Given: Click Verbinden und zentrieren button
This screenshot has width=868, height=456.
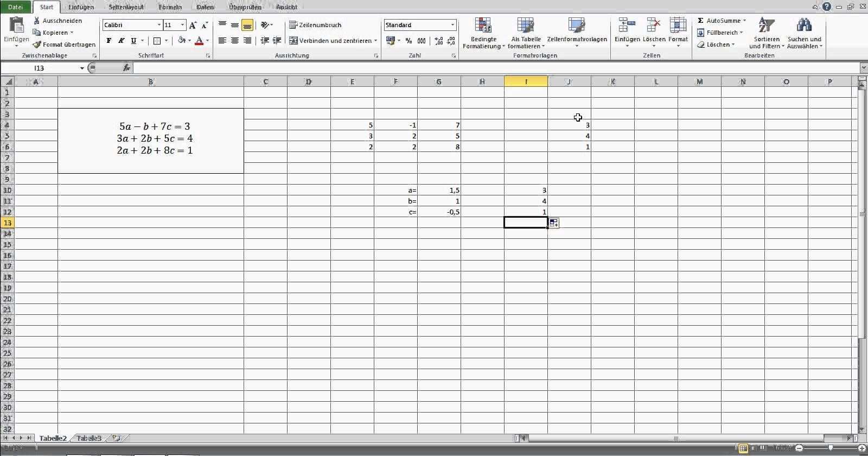Looking at the screenshot, I should 333,41.
